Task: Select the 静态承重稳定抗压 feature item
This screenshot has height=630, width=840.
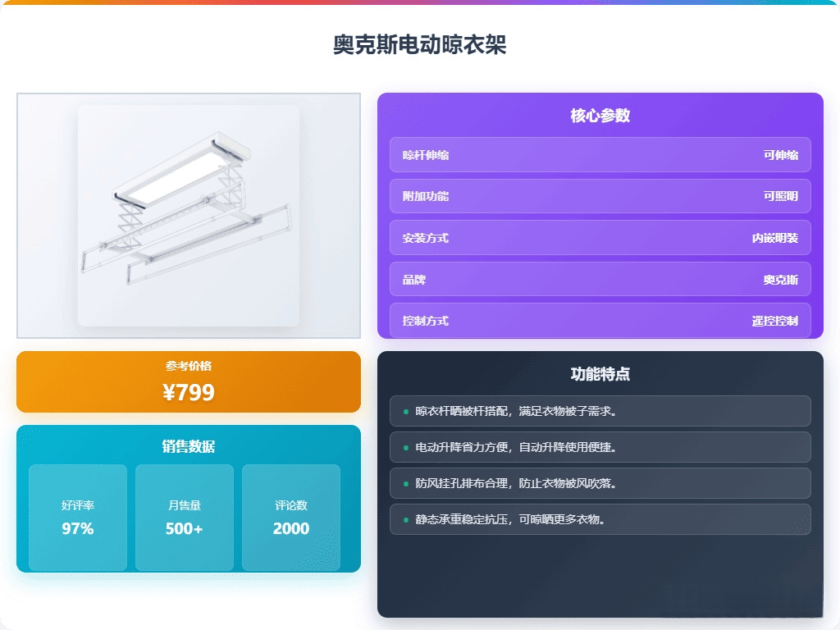Action: point(600,519)
